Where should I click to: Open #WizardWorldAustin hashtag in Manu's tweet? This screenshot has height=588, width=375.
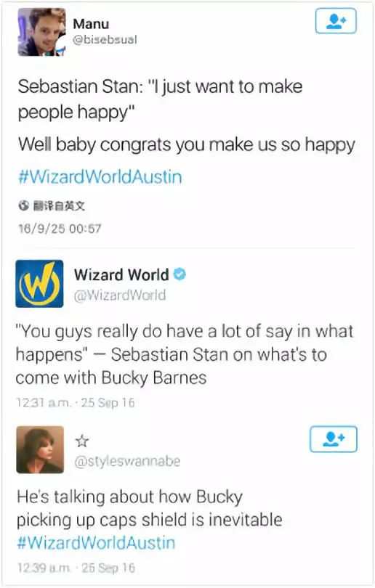pyautogui.click(x=100, y=176)
